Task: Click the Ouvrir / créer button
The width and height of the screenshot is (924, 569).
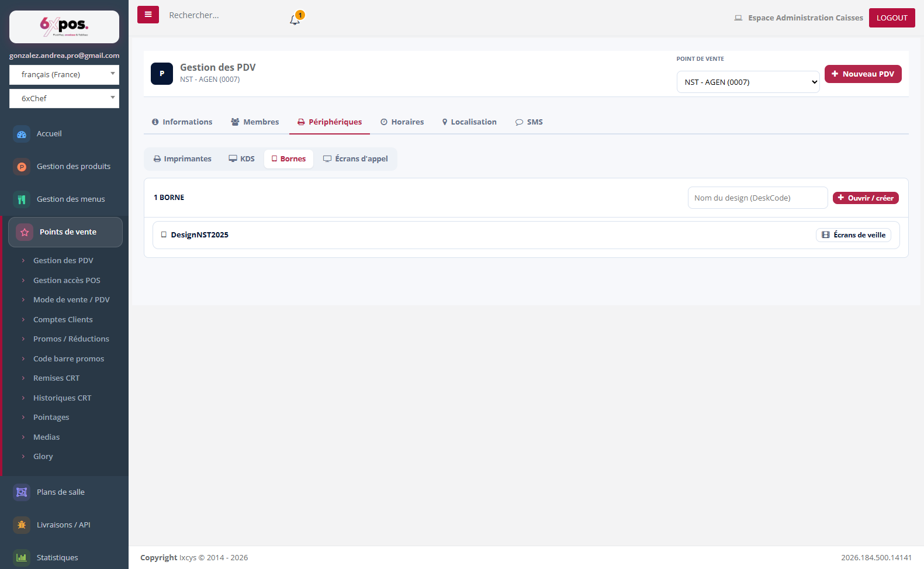Action: (866, 198)
